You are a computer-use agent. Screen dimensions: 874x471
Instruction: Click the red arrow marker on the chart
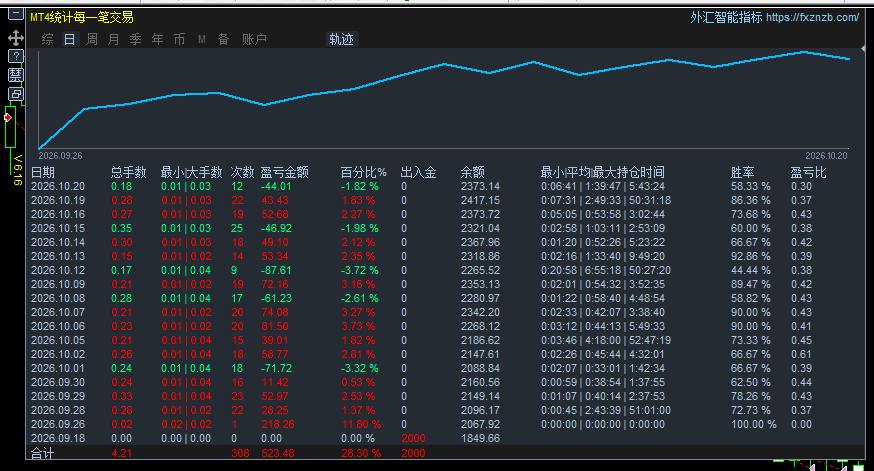click(8, 117)
